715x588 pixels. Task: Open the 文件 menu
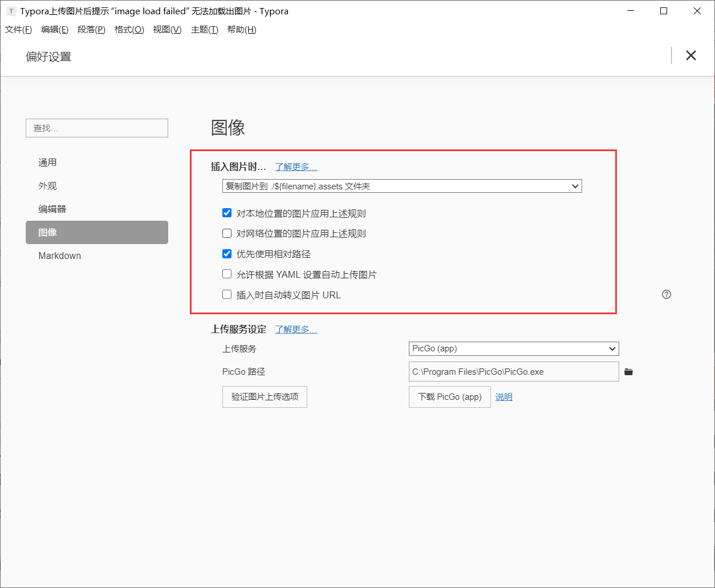18,30
